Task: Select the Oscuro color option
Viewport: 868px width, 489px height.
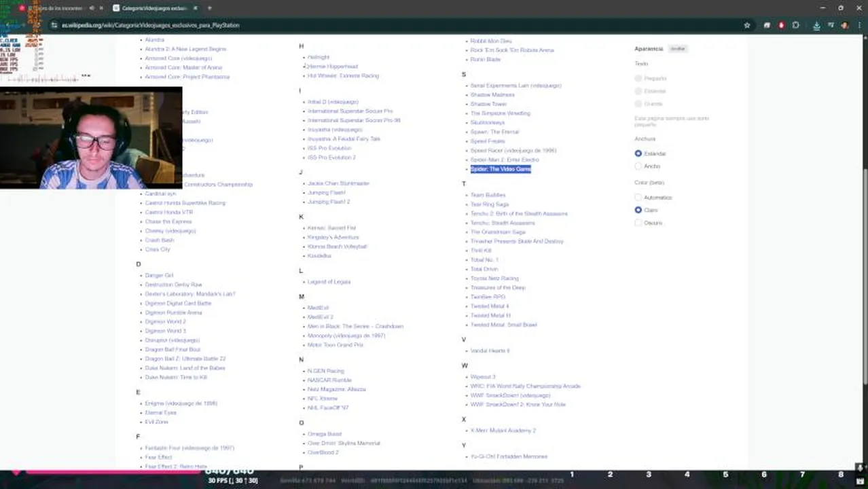Action: click(638, 223)
